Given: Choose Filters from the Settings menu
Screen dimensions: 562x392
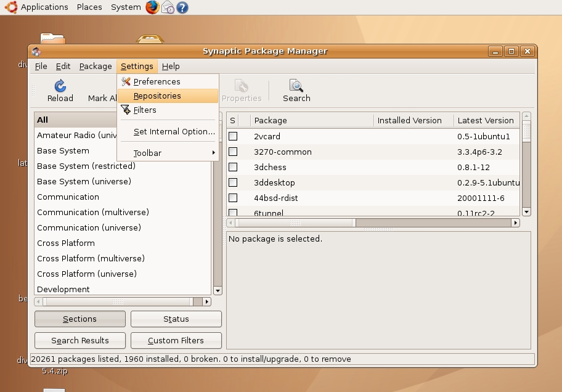Looking at the screenshot, I should click(x=168, y=110).
